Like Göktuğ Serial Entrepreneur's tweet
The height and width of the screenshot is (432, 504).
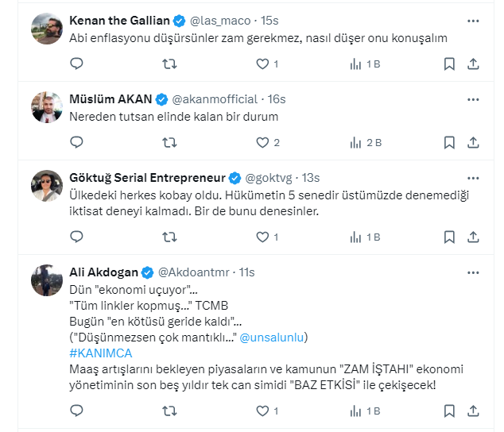tap(263, 237)
